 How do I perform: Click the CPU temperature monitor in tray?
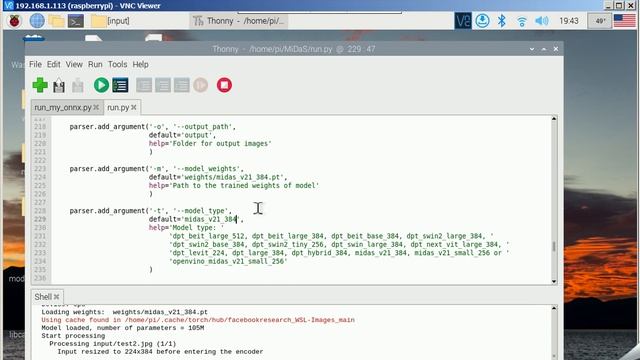coord(600,21)
